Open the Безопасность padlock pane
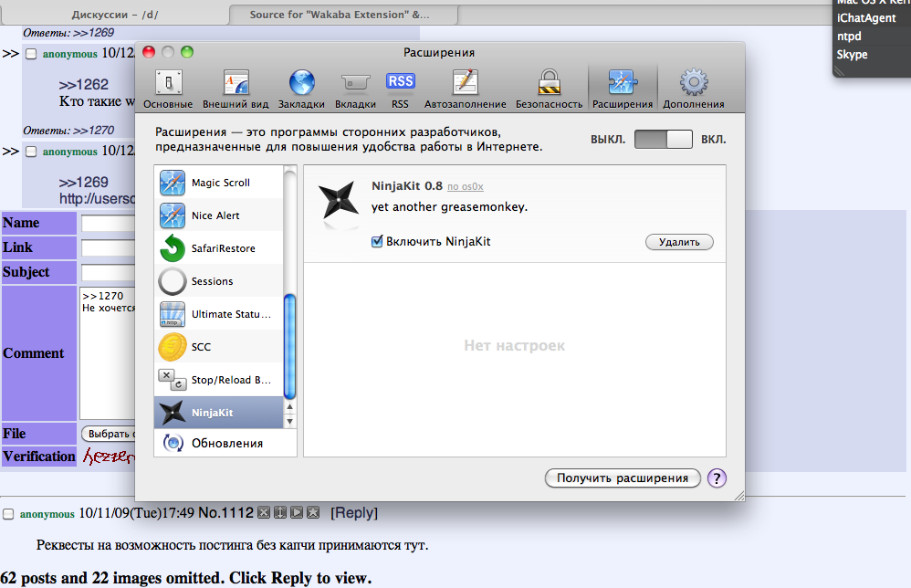 tap(549, 89)
